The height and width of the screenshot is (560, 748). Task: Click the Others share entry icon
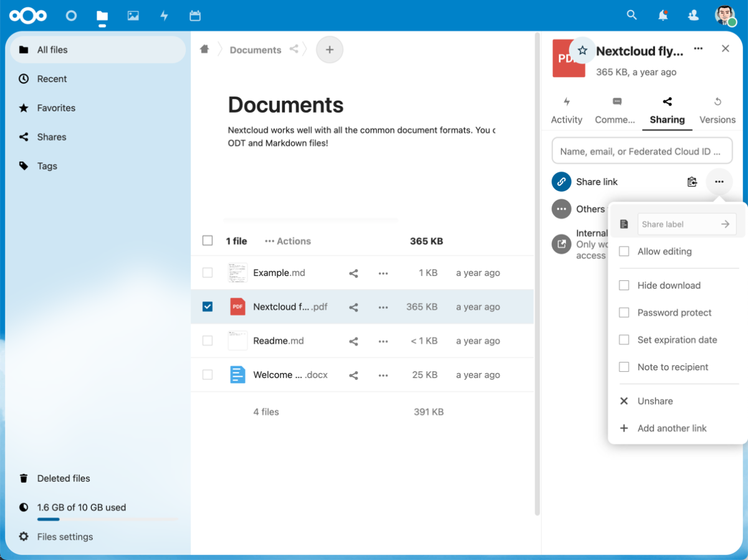point(562,209)
